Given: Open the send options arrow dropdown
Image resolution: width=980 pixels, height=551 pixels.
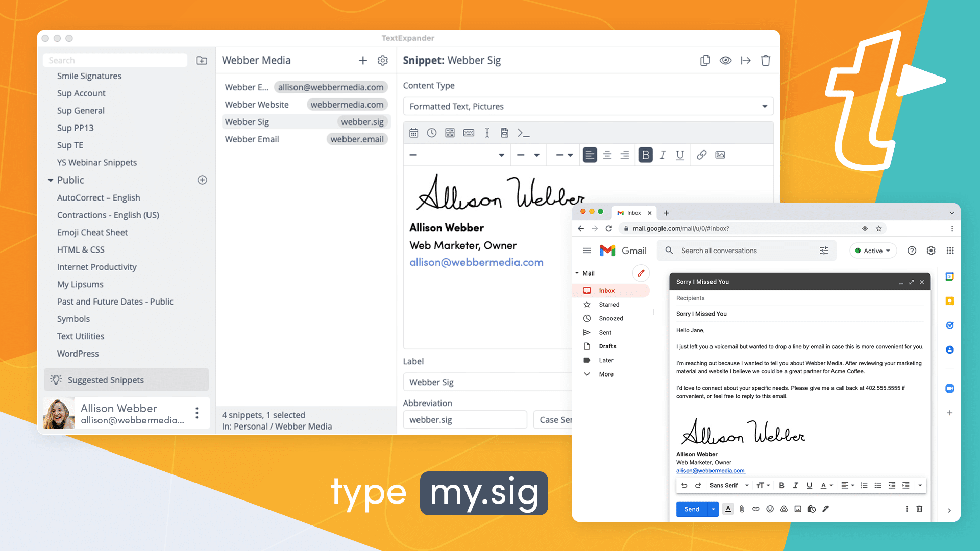Looking at the screenshot, I should (713, 509).
